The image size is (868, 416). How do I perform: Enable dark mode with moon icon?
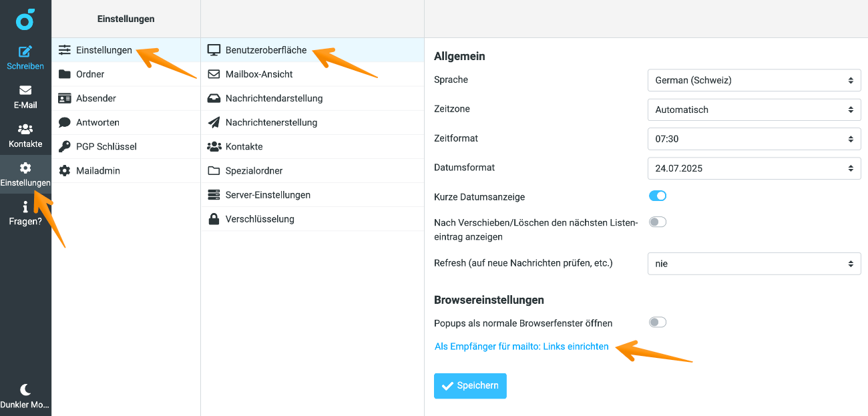[25, 390]
